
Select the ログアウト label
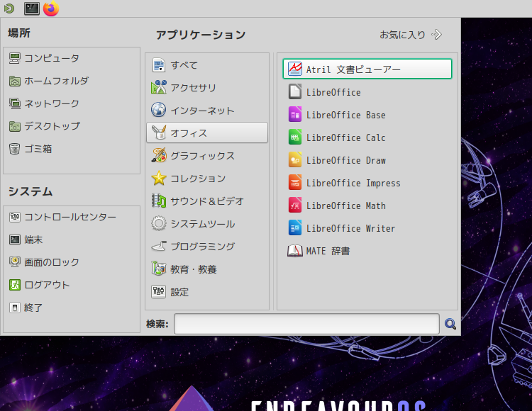coord(47,285)
